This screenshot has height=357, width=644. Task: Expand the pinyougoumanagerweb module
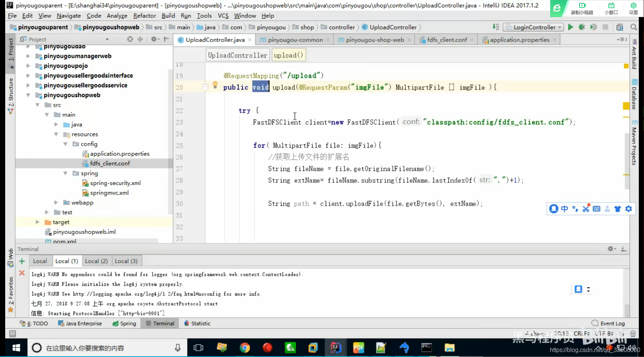coord(28,56)
